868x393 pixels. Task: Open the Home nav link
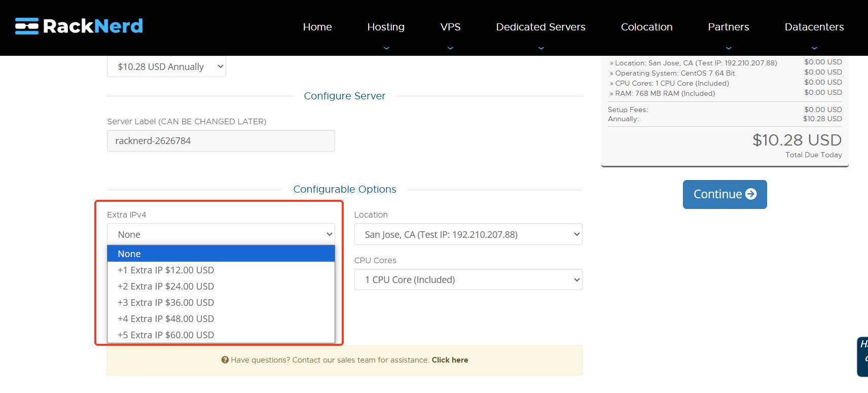click(x=317, y=27)
